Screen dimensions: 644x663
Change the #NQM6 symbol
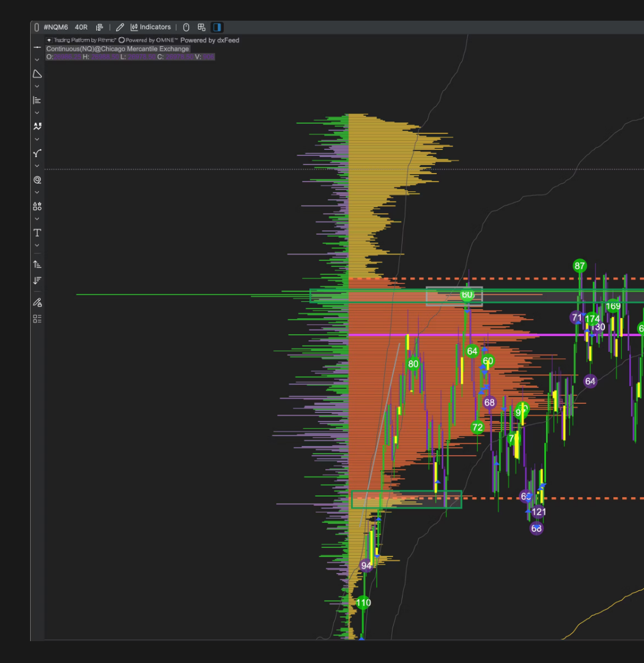(x=56, y=27)
